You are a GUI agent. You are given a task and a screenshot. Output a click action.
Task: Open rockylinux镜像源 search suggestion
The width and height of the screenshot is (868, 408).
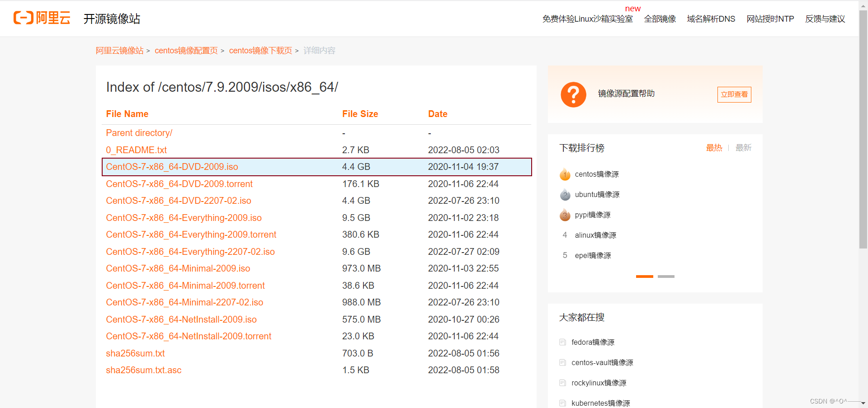pyautogui.click(x=599, y=383)
